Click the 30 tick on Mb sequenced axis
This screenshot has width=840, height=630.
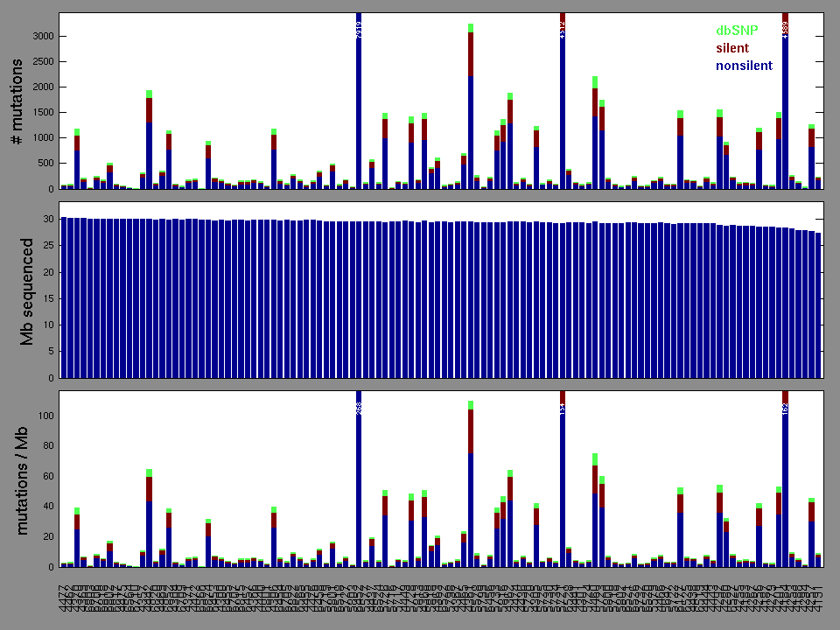(49, 218)
